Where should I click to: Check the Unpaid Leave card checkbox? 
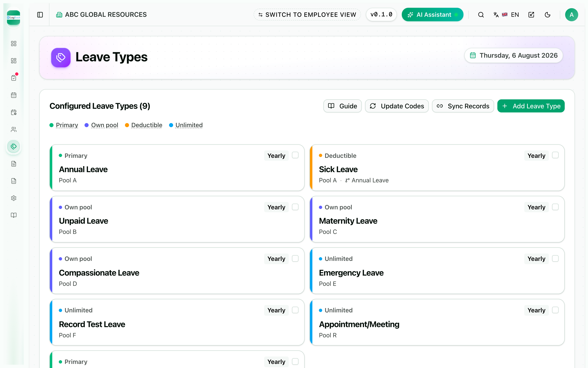[x=295, y=207]
